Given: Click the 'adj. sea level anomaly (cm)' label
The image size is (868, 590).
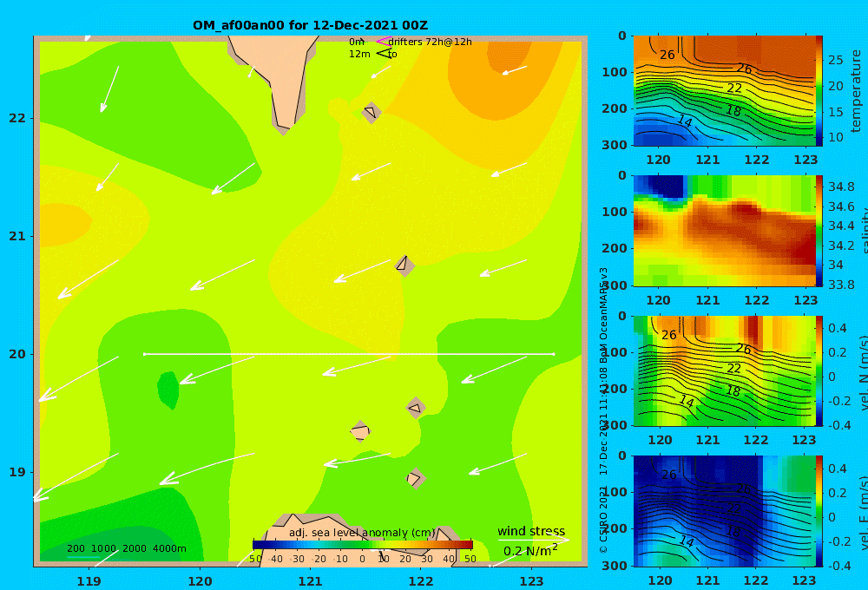Looking at the screenshot, I should pos(361,533).
